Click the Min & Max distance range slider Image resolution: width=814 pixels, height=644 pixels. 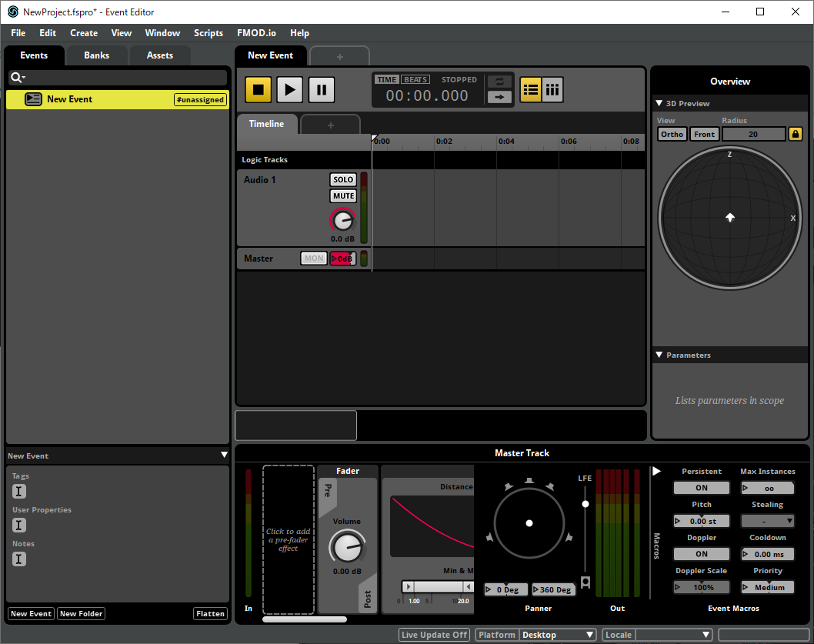[x=438, y=586]
